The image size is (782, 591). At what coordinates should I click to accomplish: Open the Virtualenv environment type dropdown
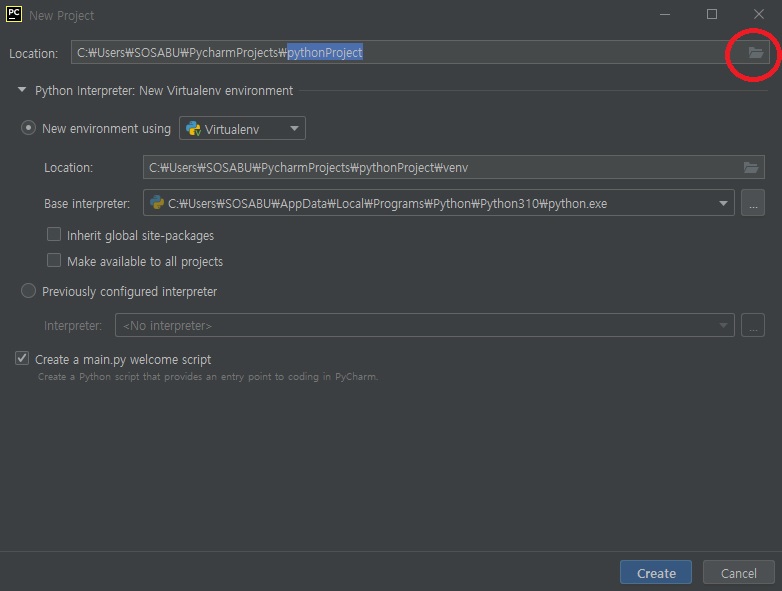242,129
